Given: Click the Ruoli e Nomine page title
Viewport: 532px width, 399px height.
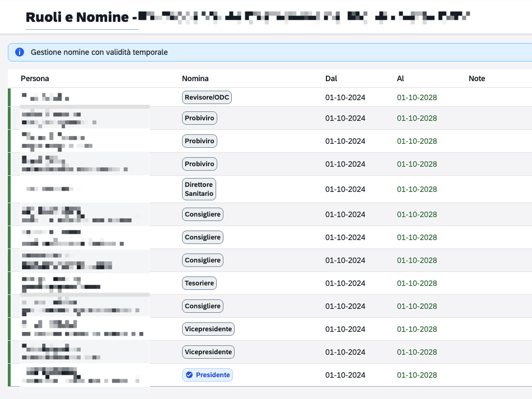Looking at the screenshot, I should click(77, 17).
